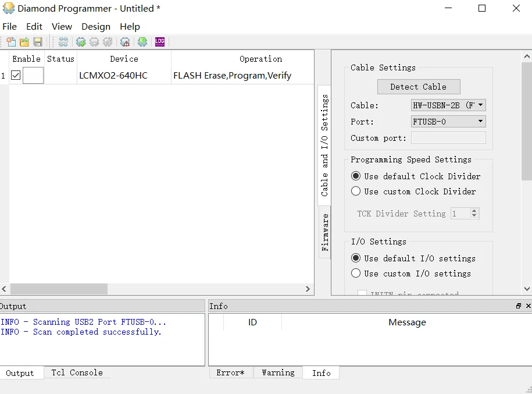
Task: Click the Scan device chain icon
Action: (x=64, y=41)
